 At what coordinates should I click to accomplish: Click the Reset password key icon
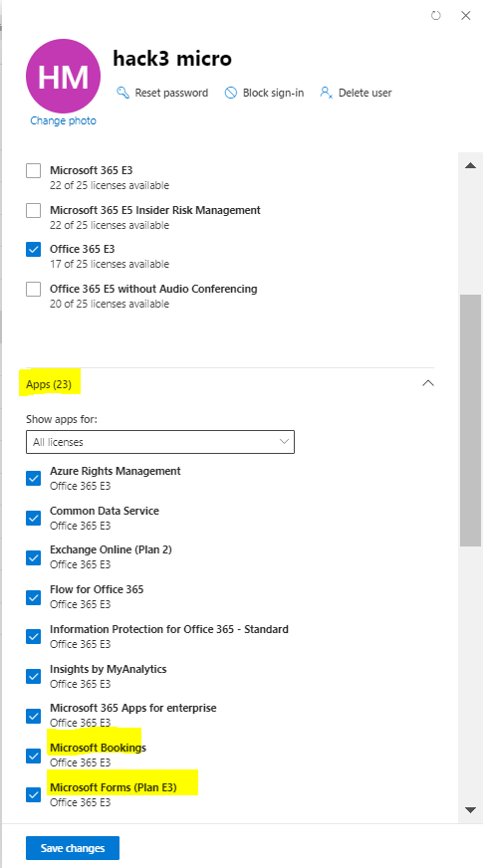(x=122, y=93)
